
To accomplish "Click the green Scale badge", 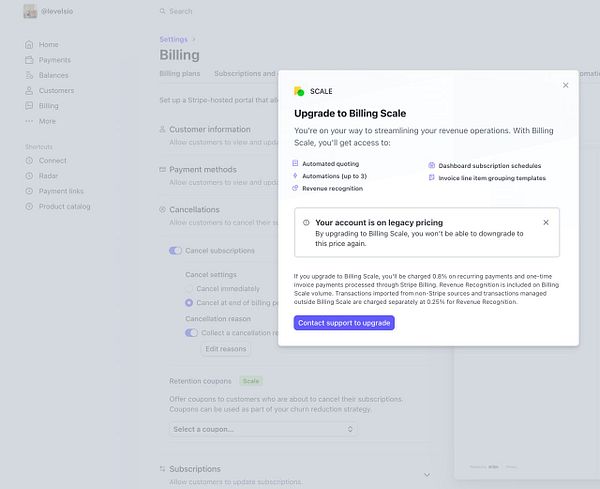I will 251,381.
